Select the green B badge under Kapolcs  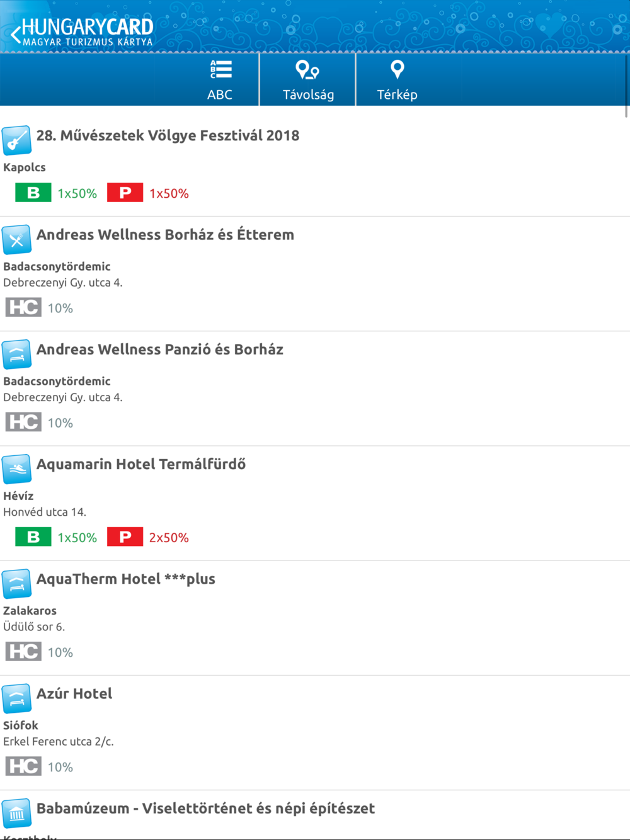coord(33,193)
